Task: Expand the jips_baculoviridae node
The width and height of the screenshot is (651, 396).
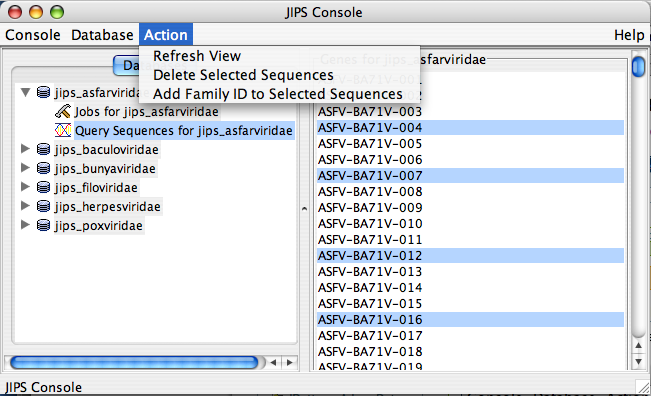Action: pyautogui.click(x=25, y=149)
